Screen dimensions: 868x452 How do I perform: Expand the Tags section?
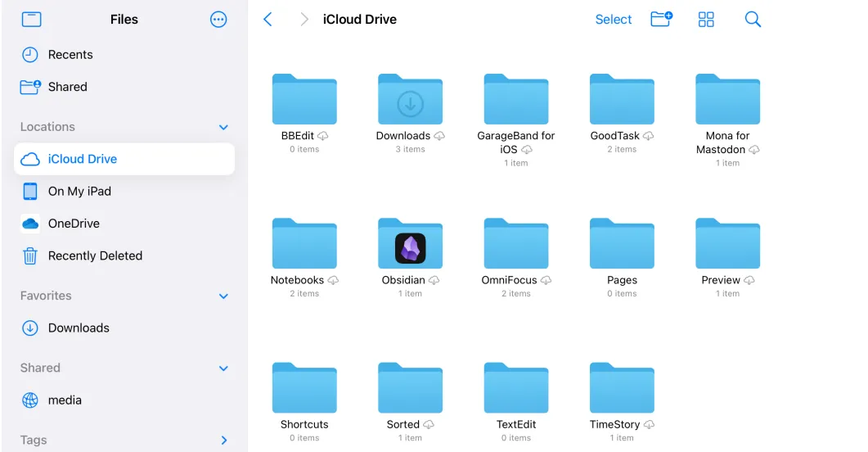click(x=223, y=440)
